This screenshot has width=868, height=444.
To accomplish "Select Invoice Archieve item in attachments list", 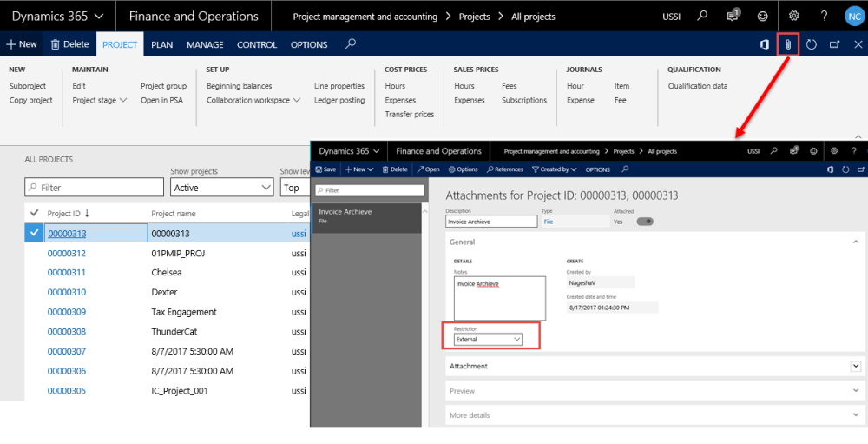I will point(366,216).
